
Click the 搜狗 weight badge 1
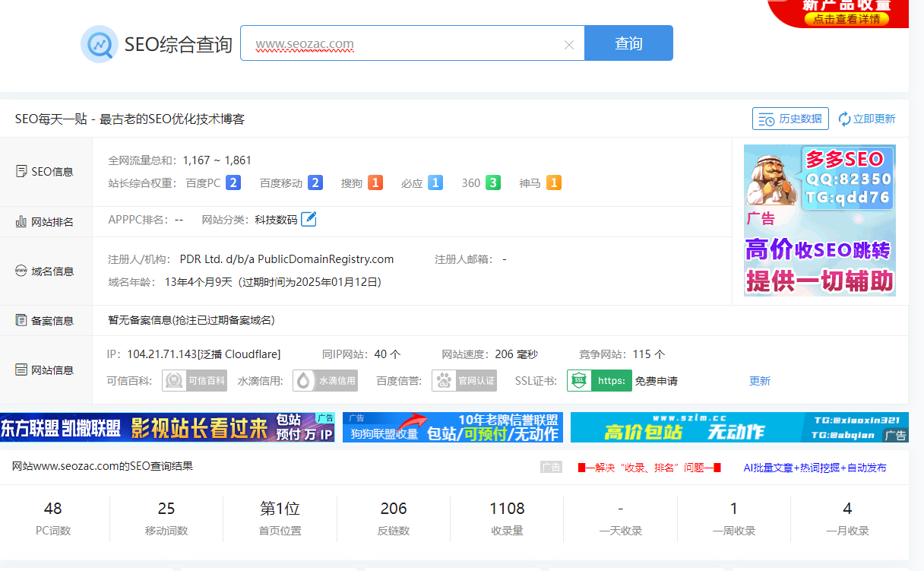[375, 183]
